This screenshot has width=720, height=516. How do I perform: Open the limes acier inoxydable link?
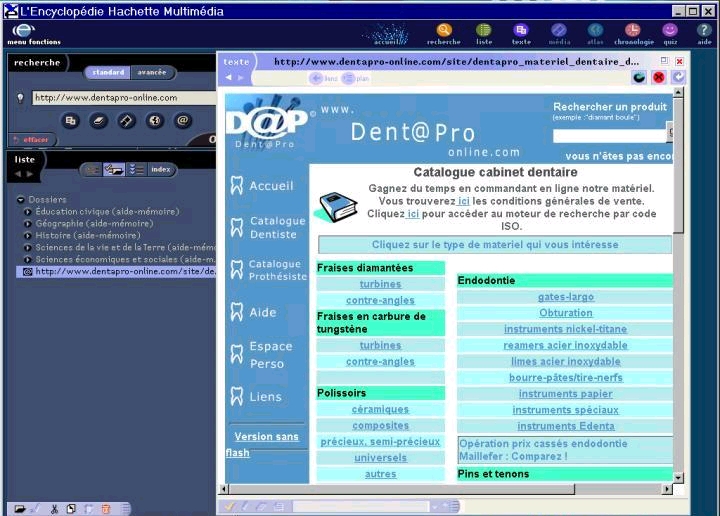tap(566, 362)
